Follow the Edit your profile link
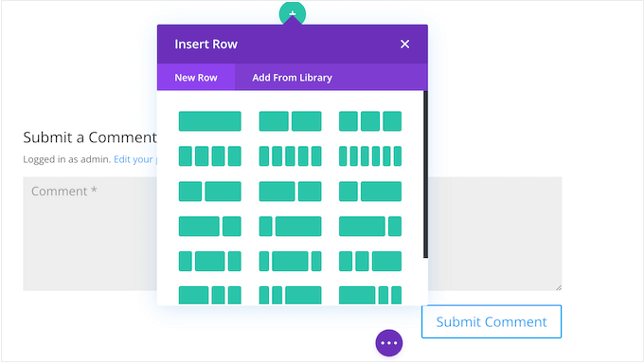Viewport: 644px width, 364px height. 135,159
